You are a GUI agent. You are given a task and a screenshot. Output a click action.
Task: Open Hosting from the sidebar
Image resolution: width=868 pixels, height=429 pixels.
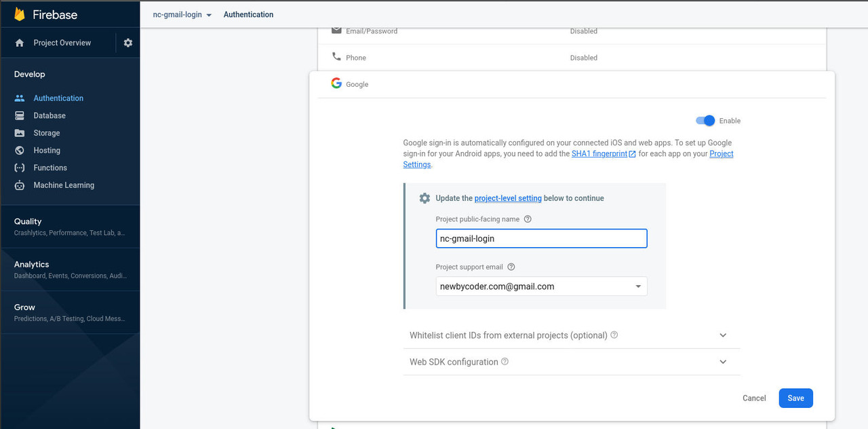[x=47, y=151]
